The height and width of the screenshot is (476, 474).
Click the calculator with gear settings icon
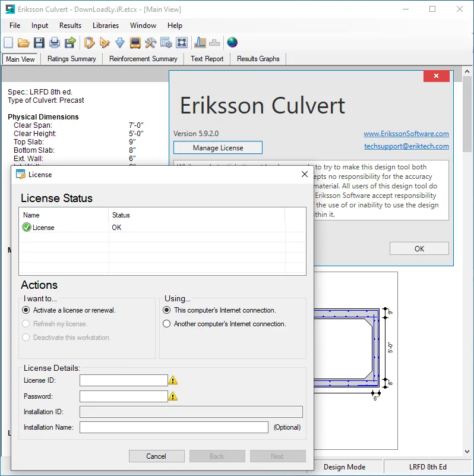point(166,43)
